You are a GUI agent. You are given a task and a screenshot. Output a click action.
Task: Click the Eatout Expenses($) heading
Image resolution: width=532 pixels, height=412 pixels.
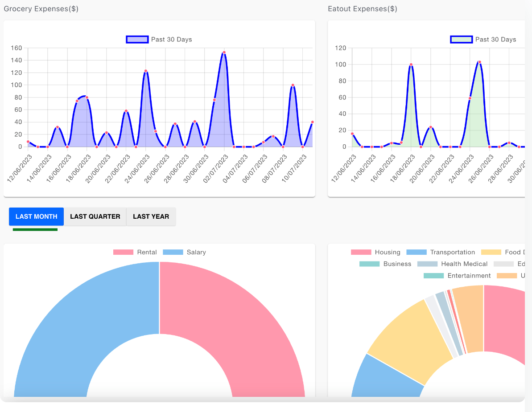pos(363,9)
